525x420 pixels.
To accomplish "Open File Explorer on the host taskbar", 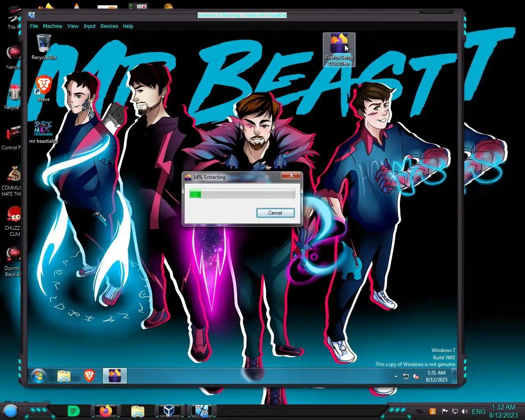I will [137, 411].
